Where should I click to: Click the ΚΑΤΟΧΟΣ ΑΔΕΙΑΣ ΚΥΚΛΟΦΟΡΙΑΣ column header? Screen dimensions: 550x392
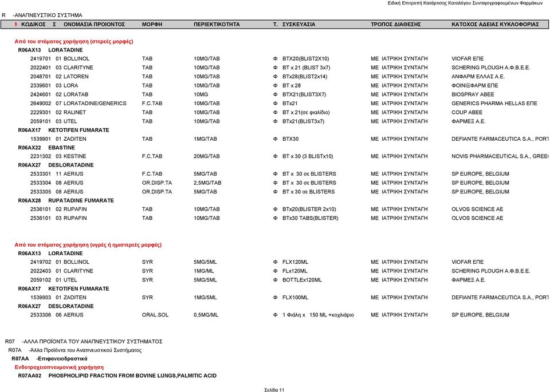(x=495, y=25)
